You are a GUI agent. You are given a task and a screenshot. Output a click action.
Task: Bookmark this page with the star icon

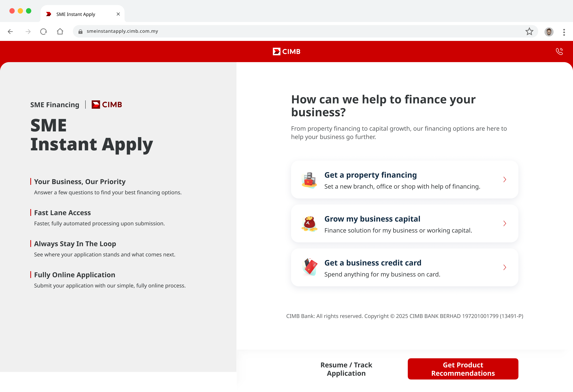tap(529, 31)
